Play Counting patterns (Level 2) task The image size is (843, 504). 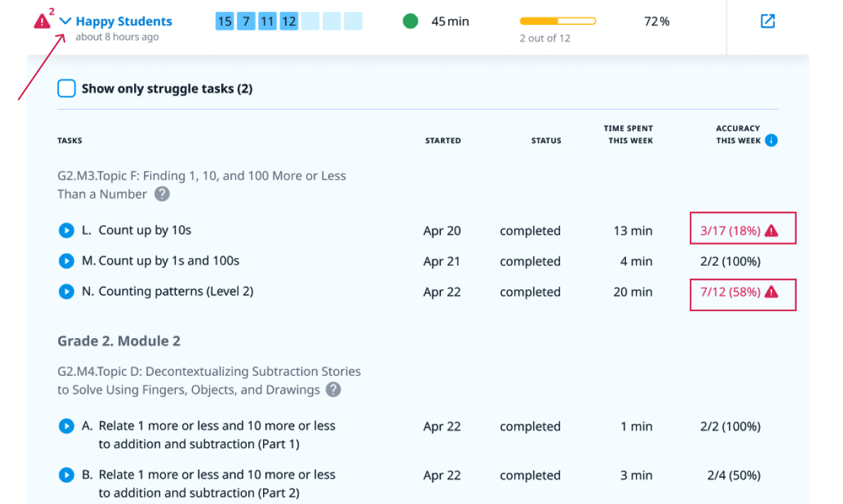tap(66, 291)
